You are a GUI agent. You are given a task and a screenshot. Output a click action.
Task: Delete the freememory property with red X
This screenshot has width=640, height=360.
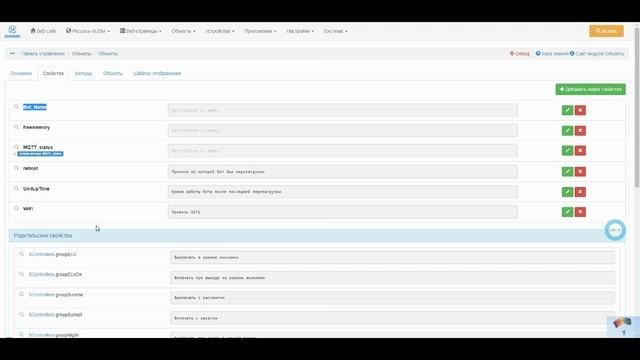tap(580, 131)
